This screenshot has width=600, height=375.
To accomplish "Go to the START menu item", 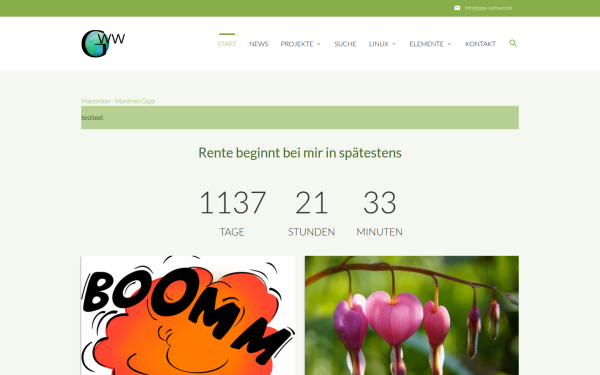I will pos(227,44).
